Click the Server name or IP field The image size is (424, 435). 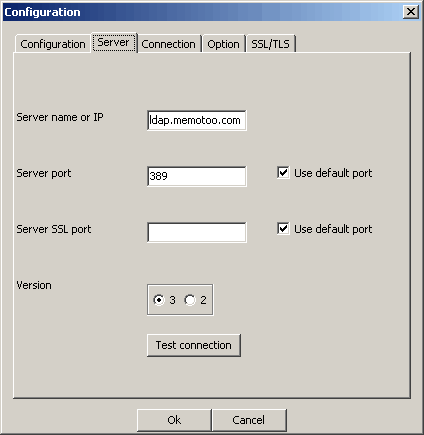click(197, 120)
